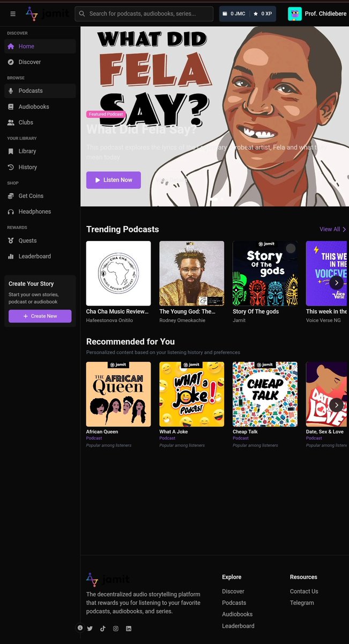Open Audiobooks in the sidebar
The height and width of the screenshot is (644, 349).
pyautogui.click(x=40, y=106)
